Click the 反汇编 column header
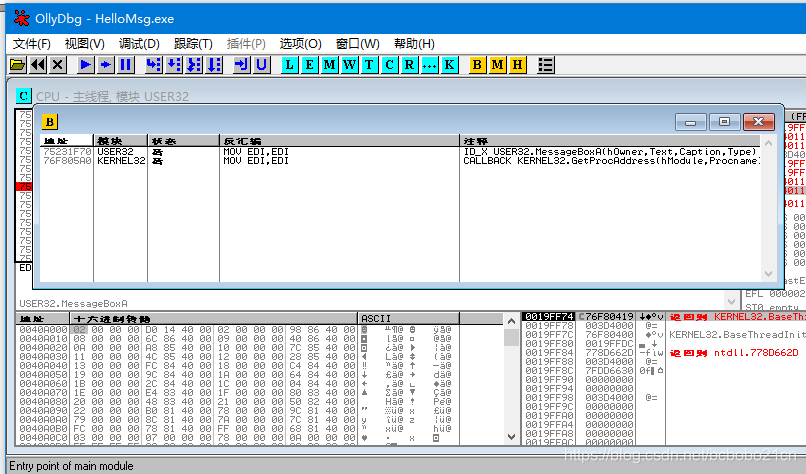The width and height of the screenshot is (806, 474). click(x=339, y=141)
